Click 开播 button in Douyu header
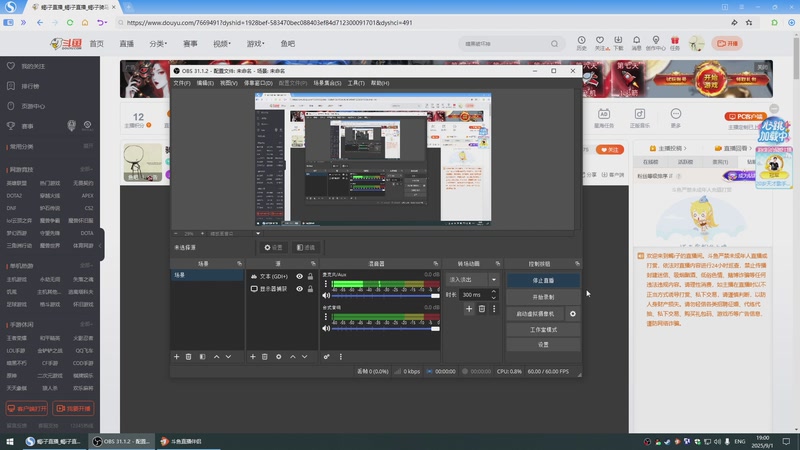The height and width of the screenshot is (450, 800). click(x=728, y=43)
